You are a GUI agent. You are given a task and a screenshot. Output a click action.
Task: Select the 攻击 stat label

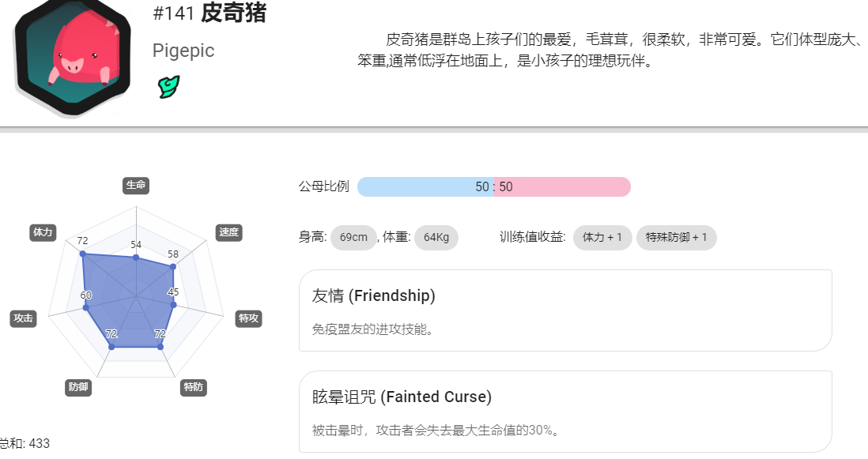(23, 318)
